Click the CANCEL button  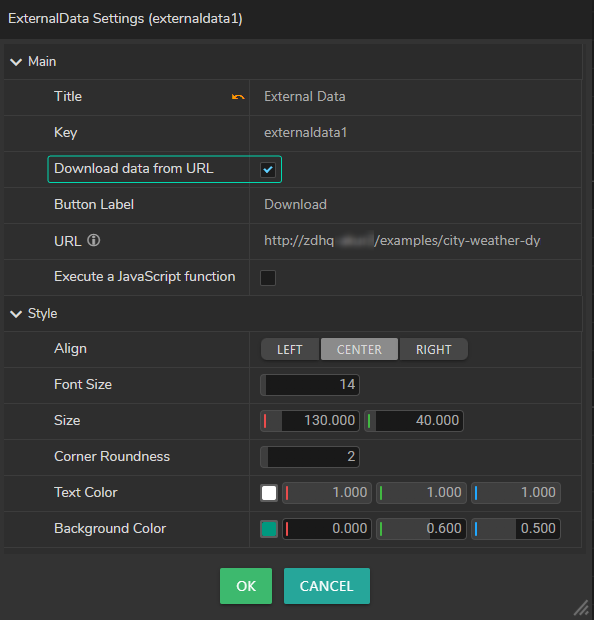pyautogui.click(x=327, y=586)
